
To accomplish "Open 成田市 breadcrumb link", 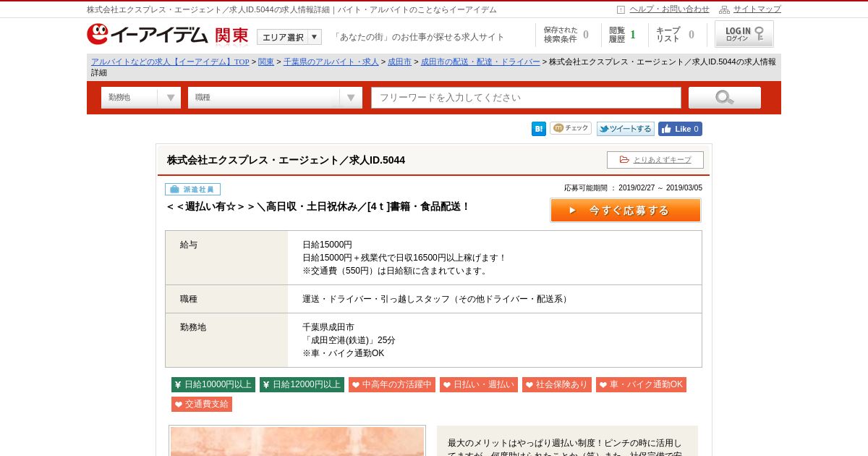I will tap(399, 62).
